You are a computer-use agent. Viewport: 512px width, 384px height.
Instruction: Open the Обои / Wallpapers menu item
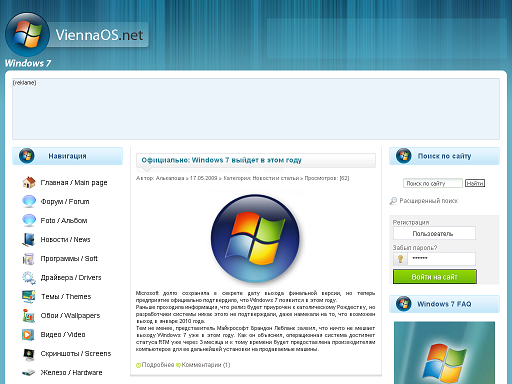(x=70, y=315)
